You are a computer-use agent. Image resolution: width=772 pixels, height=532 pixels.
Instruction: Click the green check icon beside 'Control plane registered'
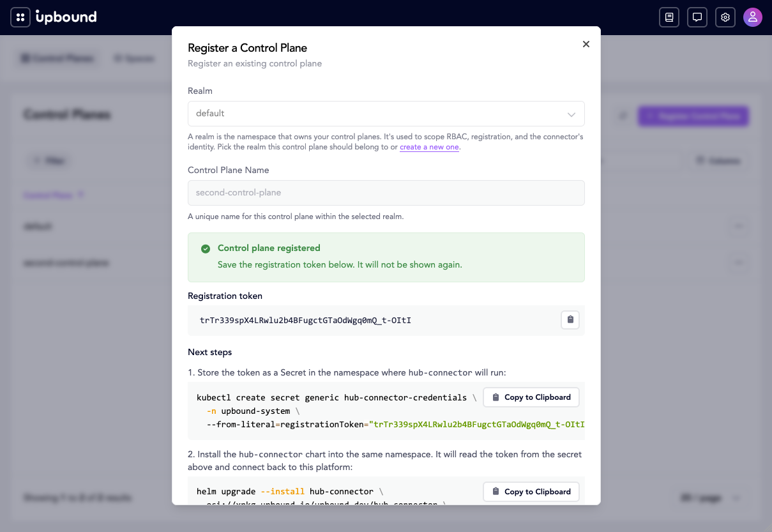pos(206,248)
